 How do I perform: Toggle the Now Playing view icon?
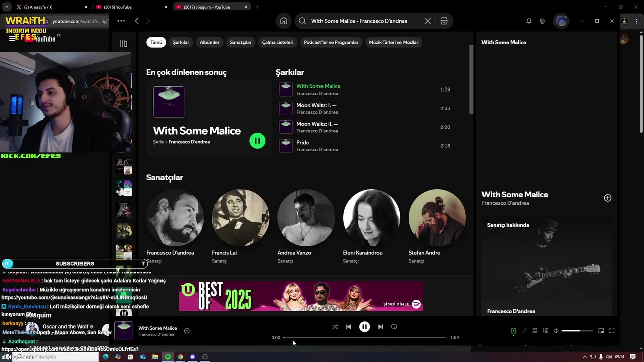click(513, 331)
